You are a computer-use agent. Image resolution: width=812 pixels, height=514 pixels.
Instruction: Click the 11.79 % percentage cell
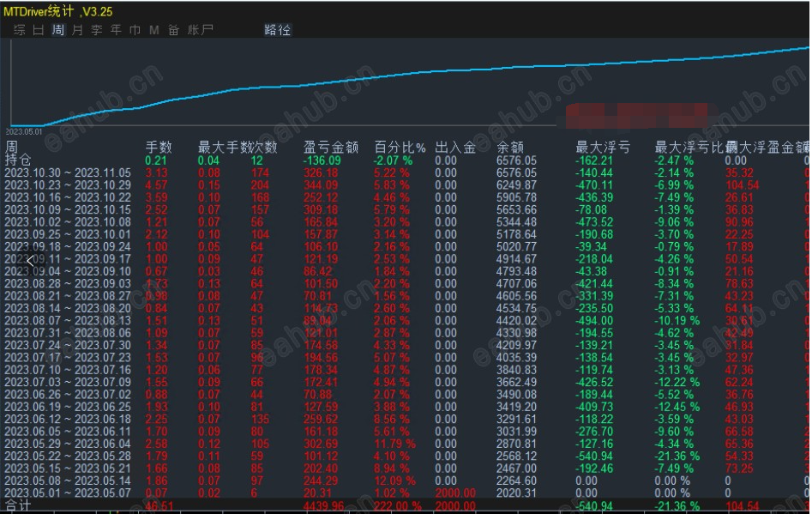tap(394, 444)
